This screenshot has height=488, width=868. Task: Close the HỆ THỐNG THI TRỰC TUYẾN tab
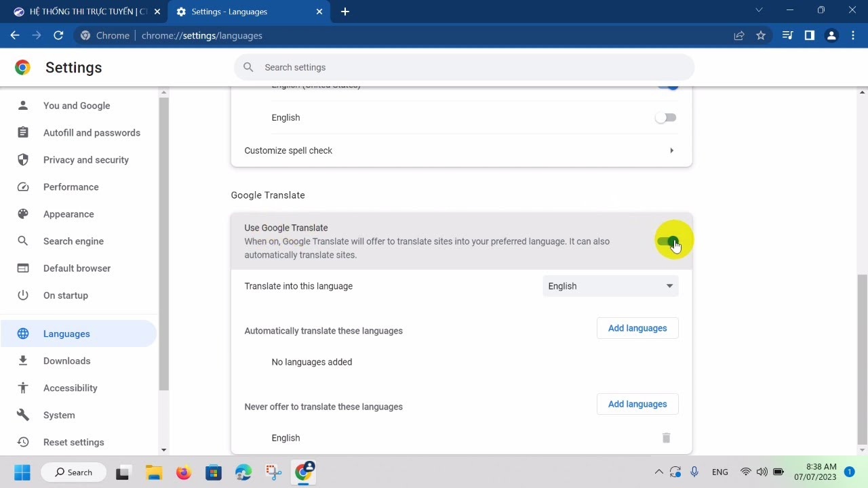coord(157,12)
